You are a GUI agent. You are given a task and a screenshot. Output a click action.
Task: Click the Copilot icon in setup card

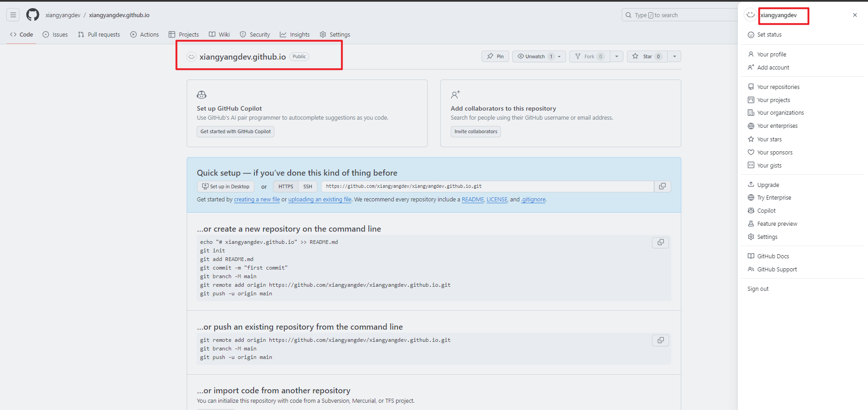click(202, 95)
